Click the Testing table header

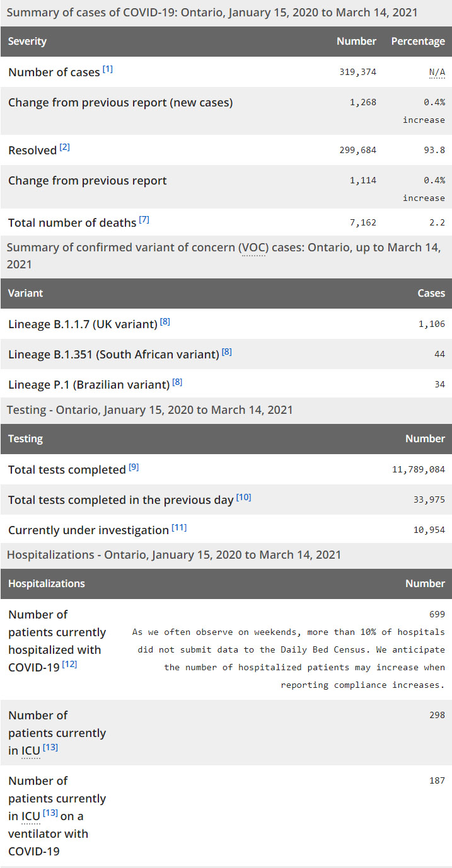click(26, 439)
